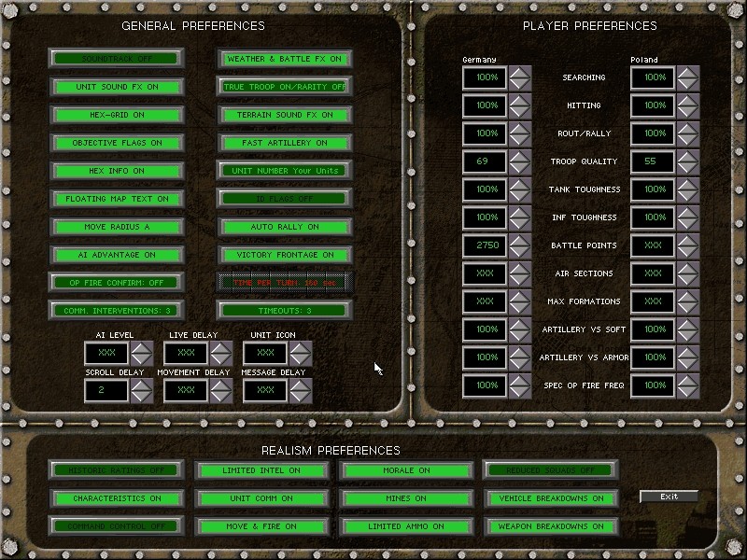Viewport: 747px width, 560px height.
Task: Toggle Historic Ratings Off
Action: click(116, 470)
